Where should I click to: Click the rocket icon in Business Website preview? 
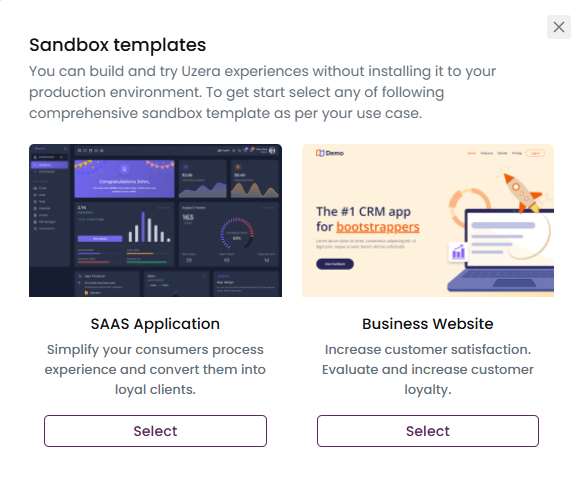click(x=523, y=192)
